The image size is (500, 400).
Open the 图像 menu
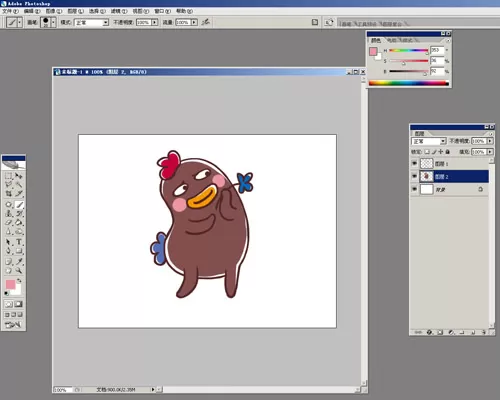click(x=54, y=11)
